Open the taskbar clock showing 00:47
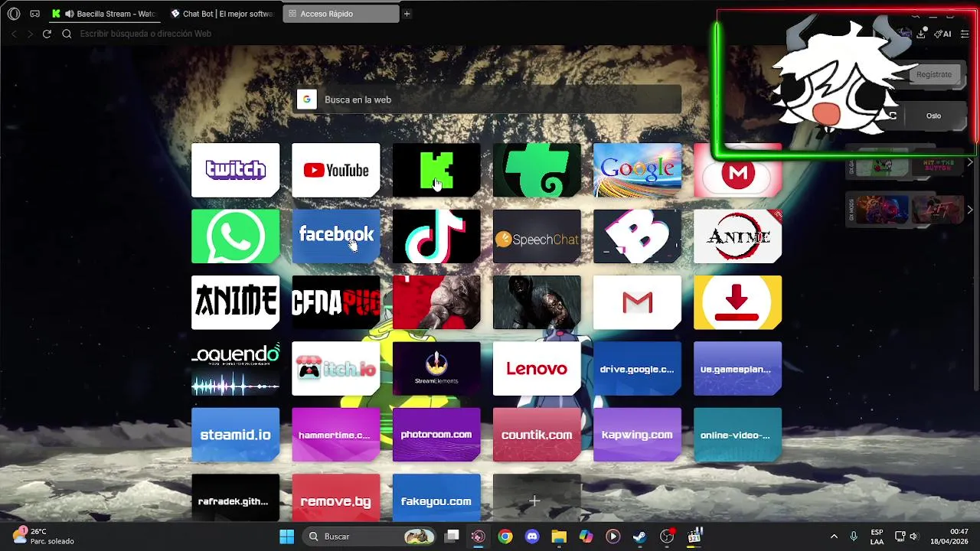Viewport: 980px width, 551px height. pyautogui.click(x=949, y=536)
